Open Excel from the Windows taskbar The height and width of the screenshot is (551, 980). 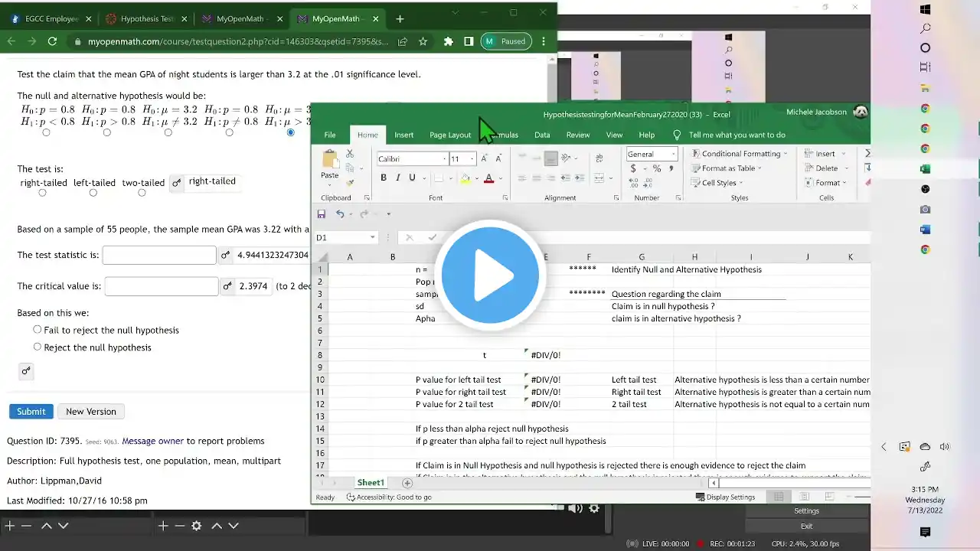coord(925,168)
